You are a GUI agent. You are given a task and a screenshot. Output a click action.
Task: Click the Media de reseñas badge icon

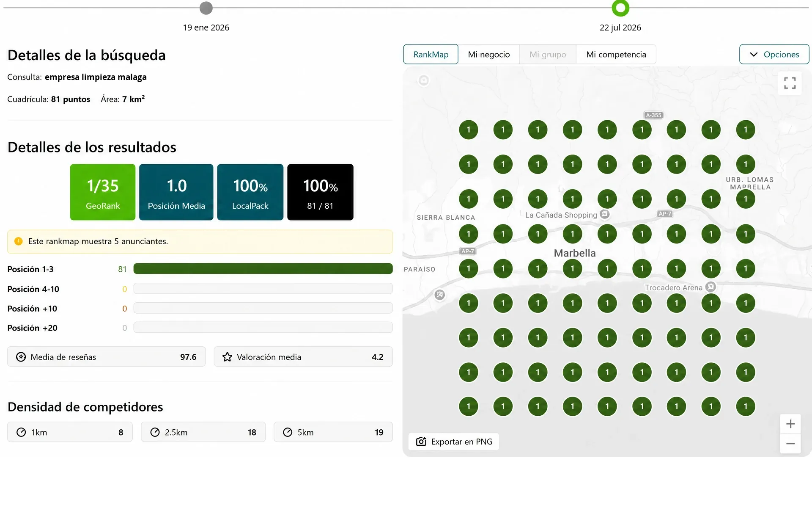coord(21,357)
